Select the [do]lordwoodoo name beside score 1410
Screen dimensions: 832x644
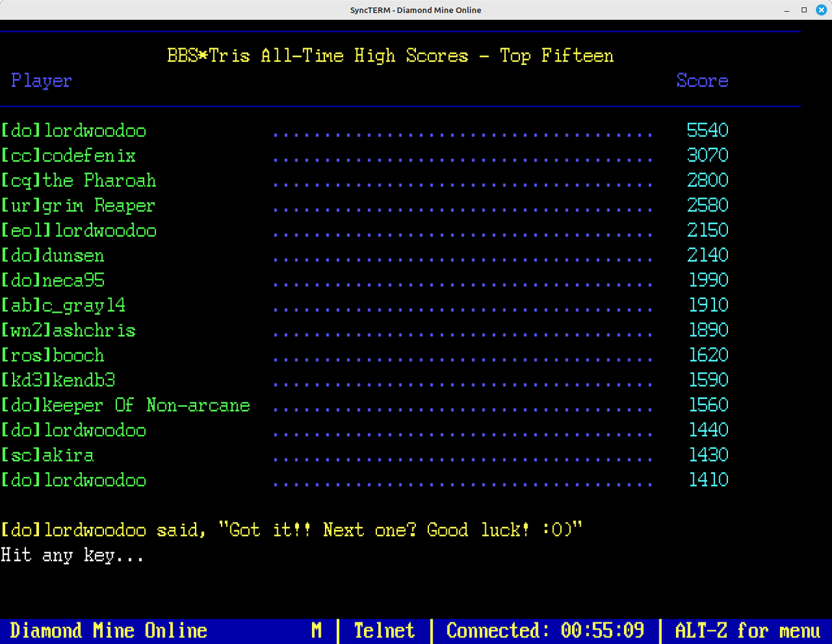pos(74,480)
